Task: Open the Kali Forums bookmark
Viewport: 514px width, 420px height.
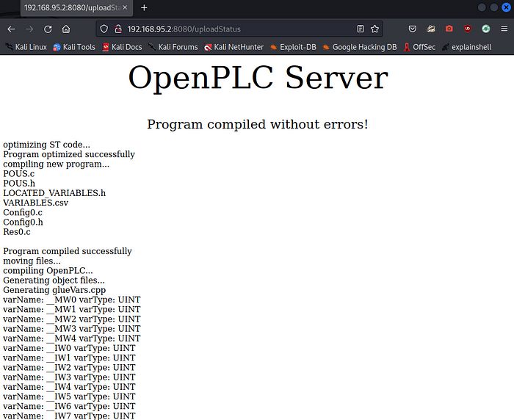Action: (x=173, y=47)
